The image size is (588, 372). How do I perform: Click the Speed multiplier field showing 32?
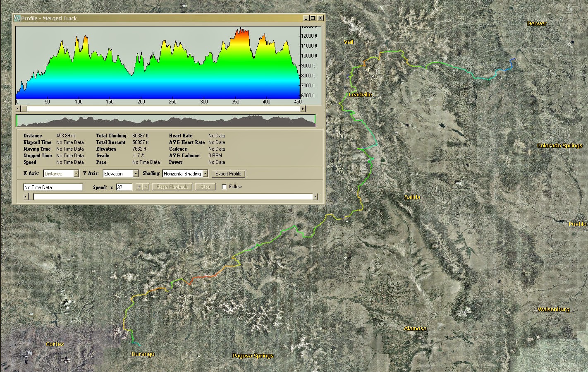124,187
